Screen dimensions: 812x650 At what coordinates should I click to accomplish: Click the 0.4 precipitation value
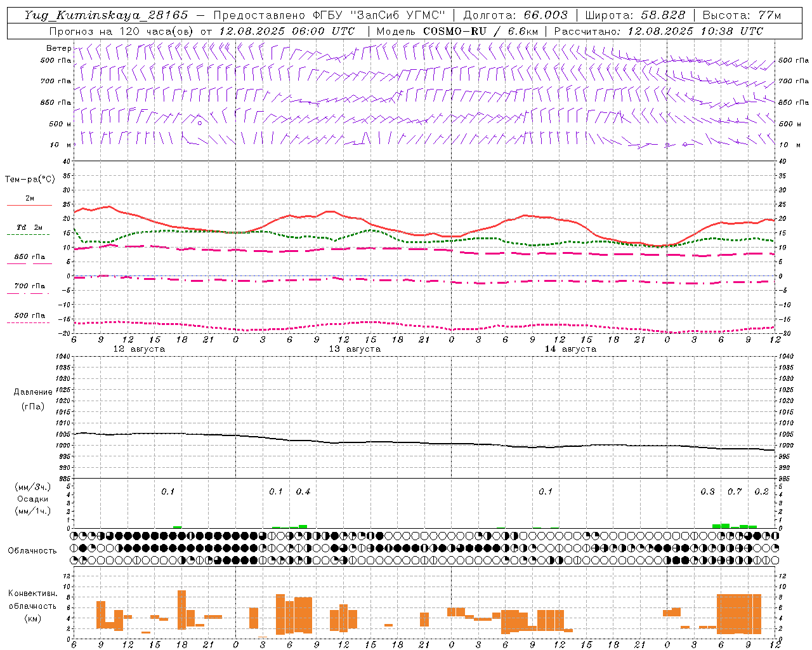tap(303, 492)
